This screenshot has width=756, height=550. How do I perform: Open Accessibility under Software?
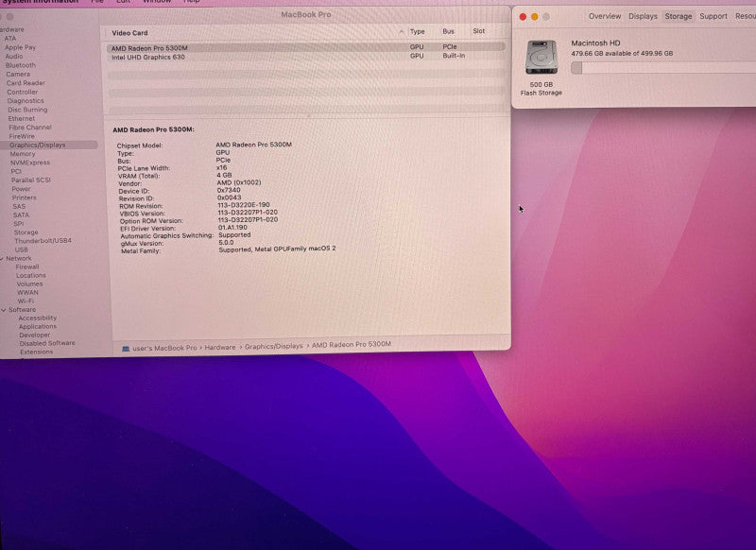[x=38, y=318]
